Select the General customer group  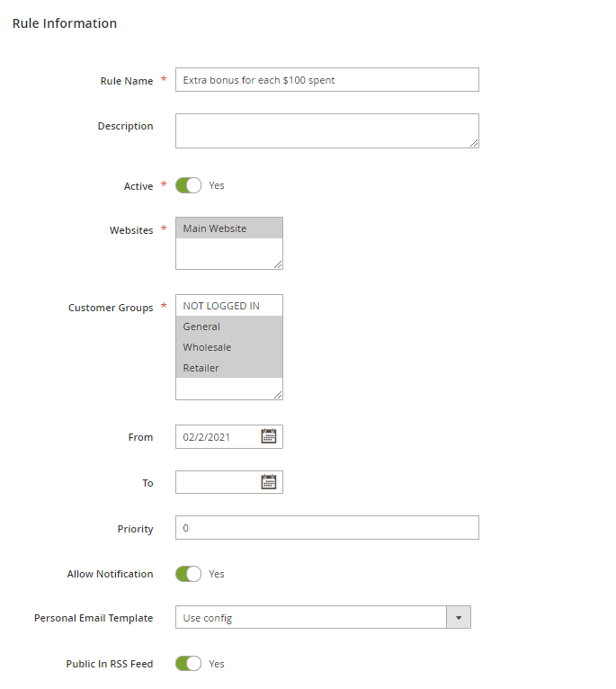click(228, 327)
